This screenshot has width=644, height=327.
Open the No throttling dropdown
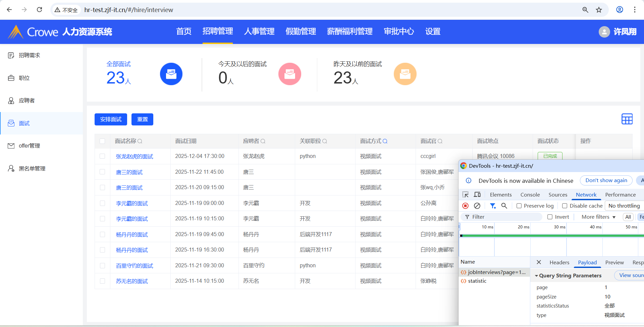click(624, 206)
